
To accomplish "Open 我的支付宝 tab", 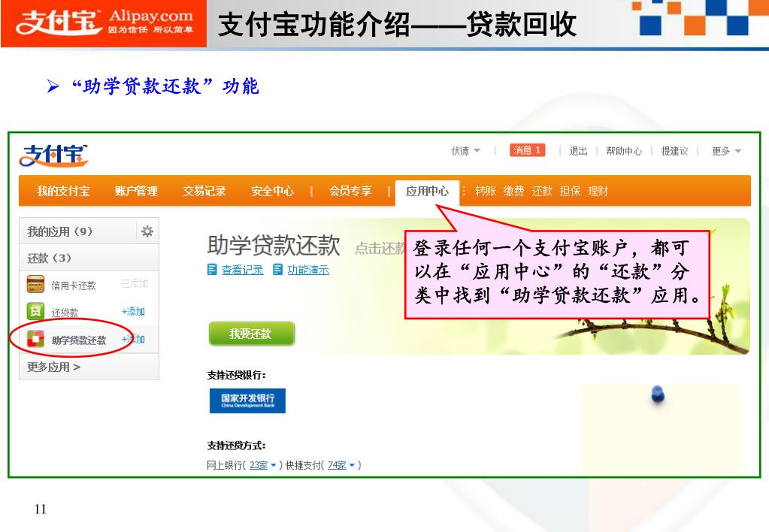I will click(63, 191).
